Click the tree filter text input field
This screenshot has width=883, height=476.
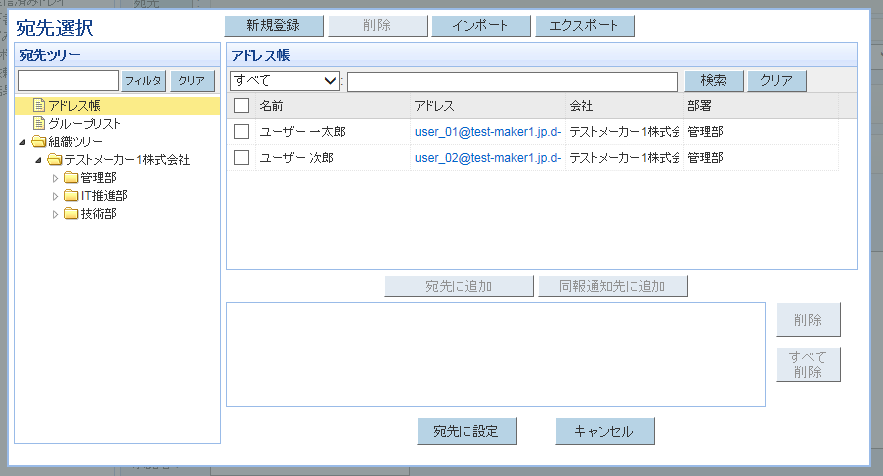tap(68, 81)
